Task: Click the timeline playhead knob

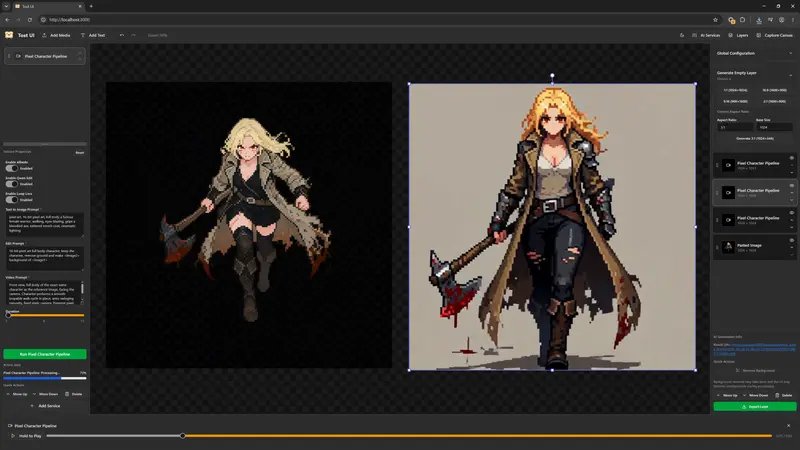Action: click(183, 436)
